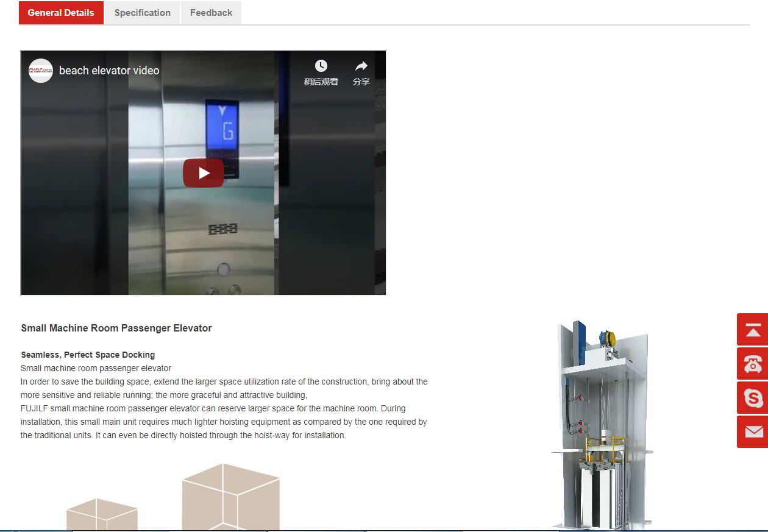This screenshot has height=532, width=768.
Task: Select the Feedback tab
Action: coord(211,13)
